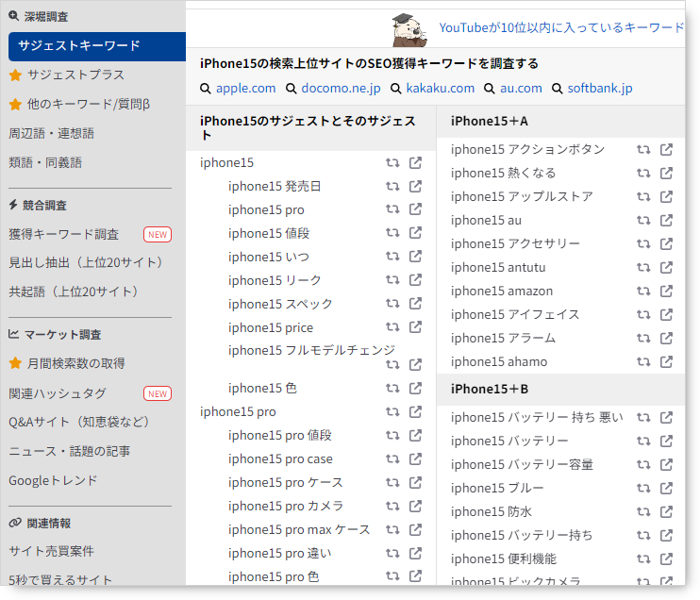Open 関連ハッシュタグ menu item
Screen dimensions: 700x600
click(x=58, y=393)
